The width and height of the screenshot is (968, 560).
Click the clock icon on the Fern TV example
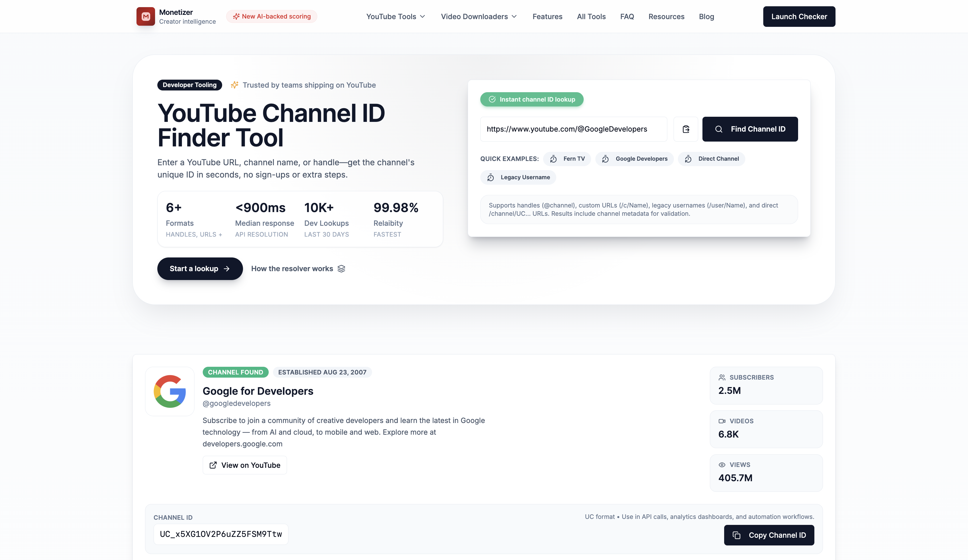click(553, 159)
